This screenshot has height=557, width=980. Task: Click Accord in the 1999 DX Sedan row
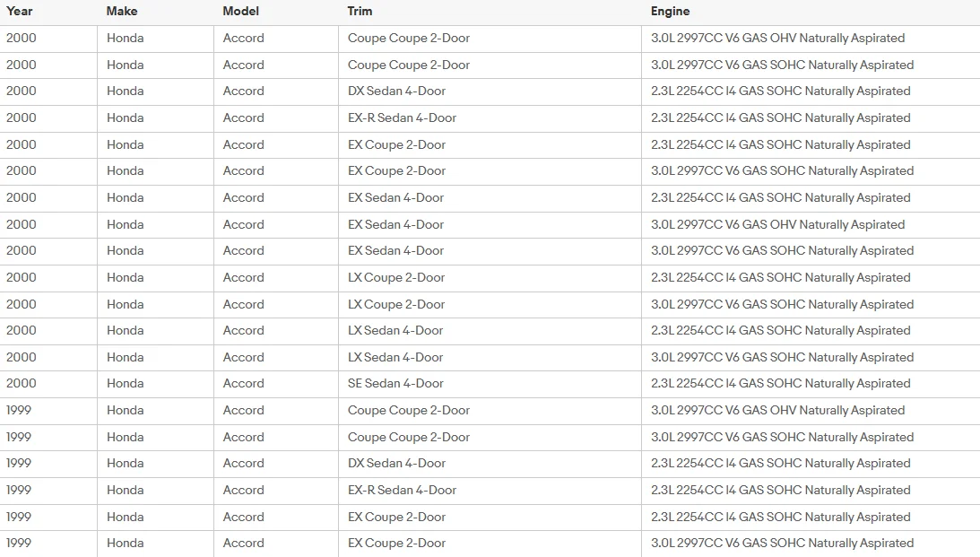pos(243,464)
